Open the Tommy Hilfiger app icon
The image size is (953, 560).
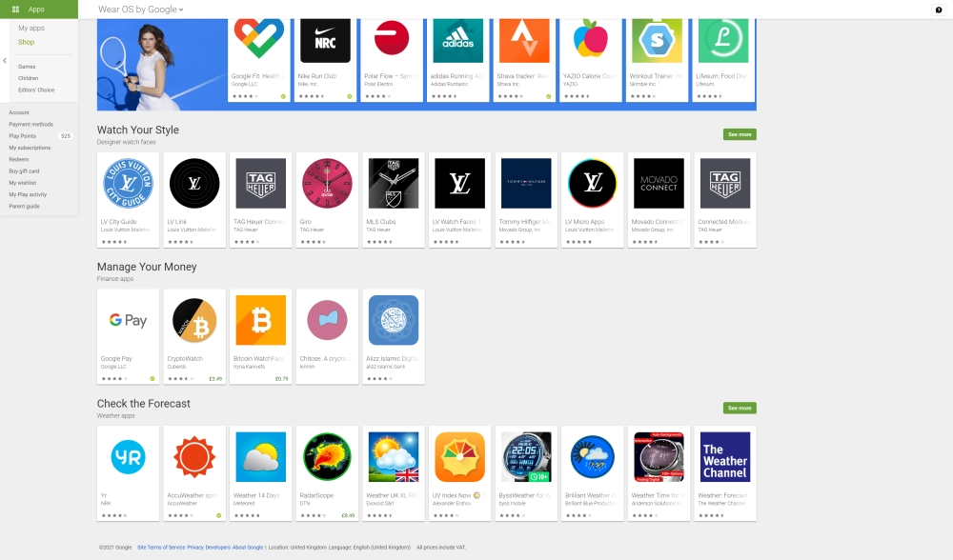[x=526, y=183]
